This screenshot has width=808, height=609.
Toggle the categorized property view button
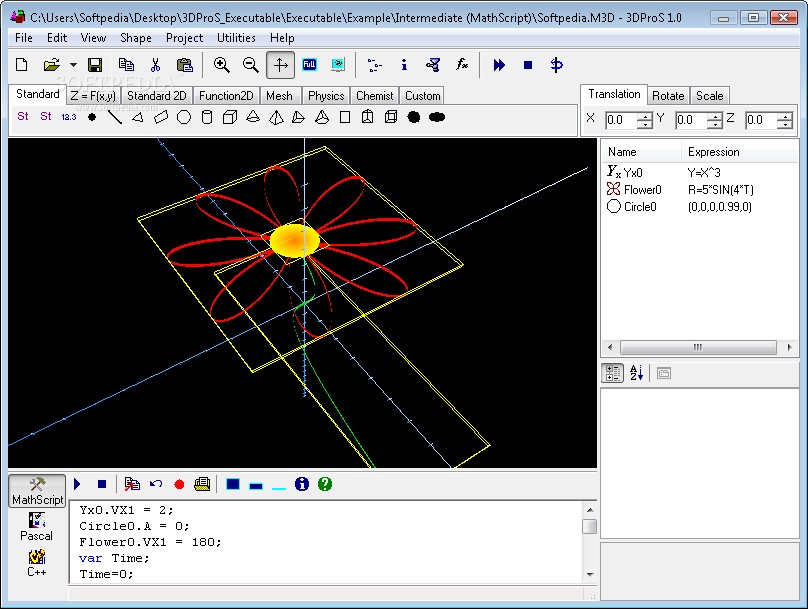point(613,373)
